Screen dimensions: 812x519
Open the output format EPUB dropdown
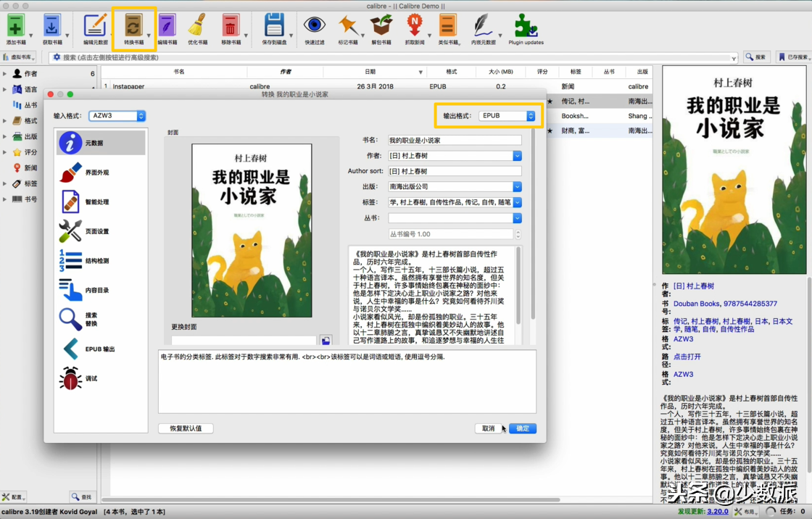click(x=507, y=116)
